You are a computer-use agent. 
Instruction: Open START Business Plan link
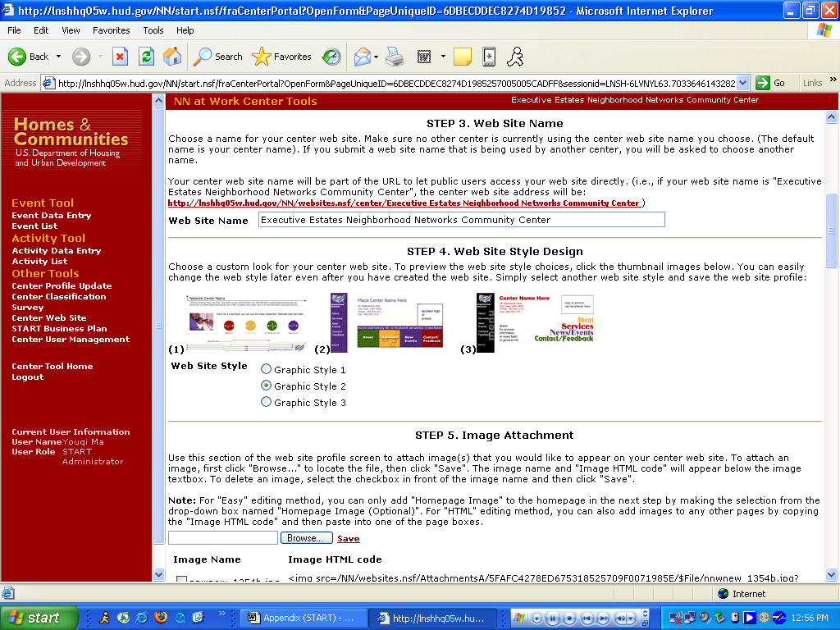coord(59,329)
